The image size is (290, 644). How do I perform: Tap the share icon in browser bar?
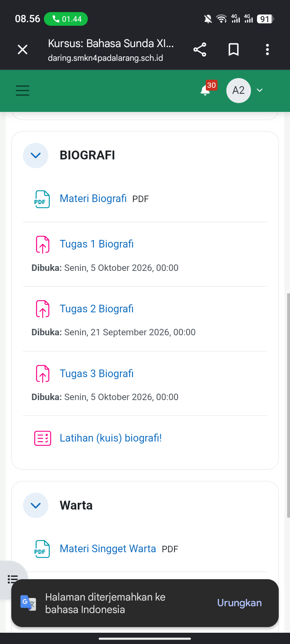pos(200,50)
